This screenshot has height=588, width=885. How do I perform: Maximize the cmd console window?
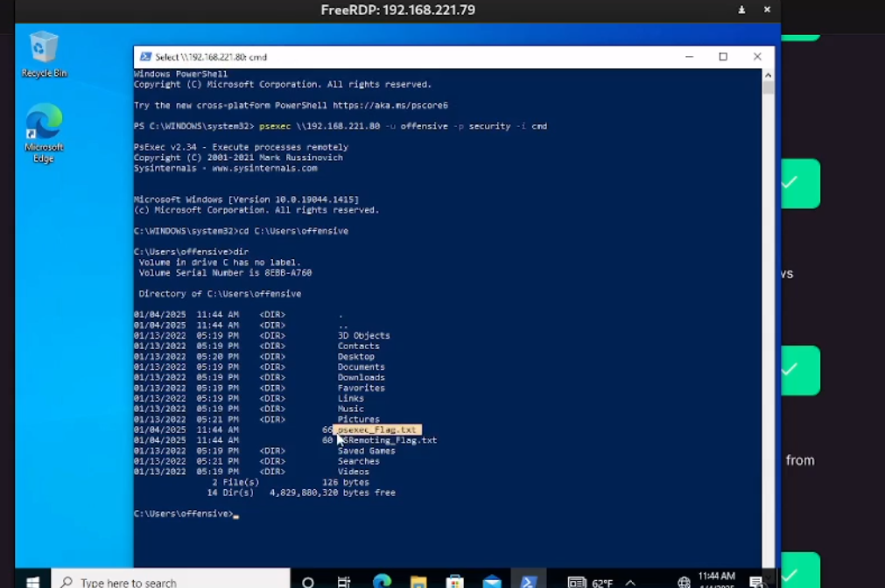[x=723, y=56]
